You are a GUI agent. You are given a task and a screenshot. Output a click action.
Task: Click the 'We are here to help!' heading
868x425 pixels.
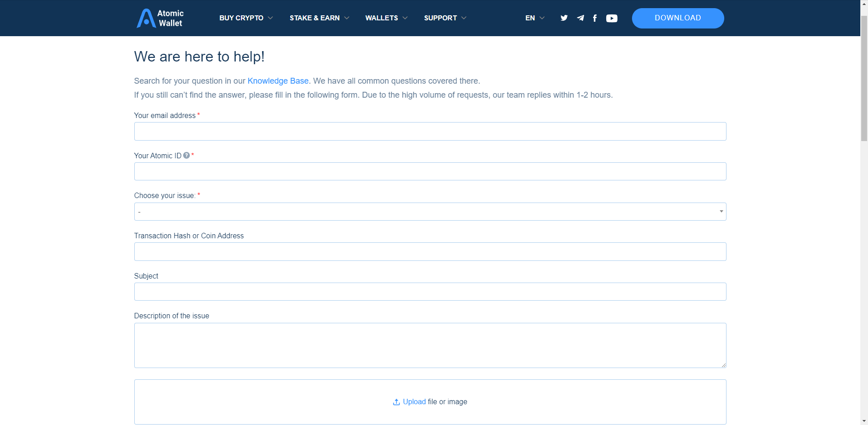(x=199, y=57)
